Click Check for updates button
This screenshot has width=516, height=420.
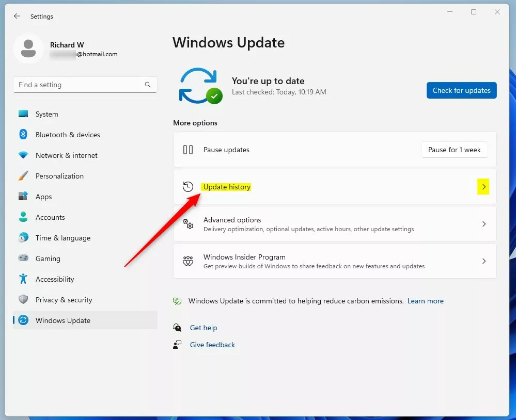(x=462, y=90)
